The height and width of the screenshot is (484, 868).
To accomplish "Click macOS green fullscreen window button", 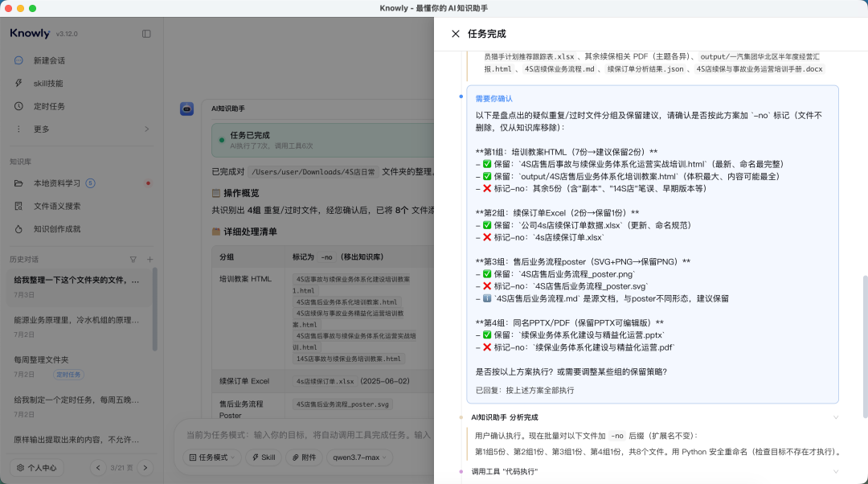I will click(32, 8).
